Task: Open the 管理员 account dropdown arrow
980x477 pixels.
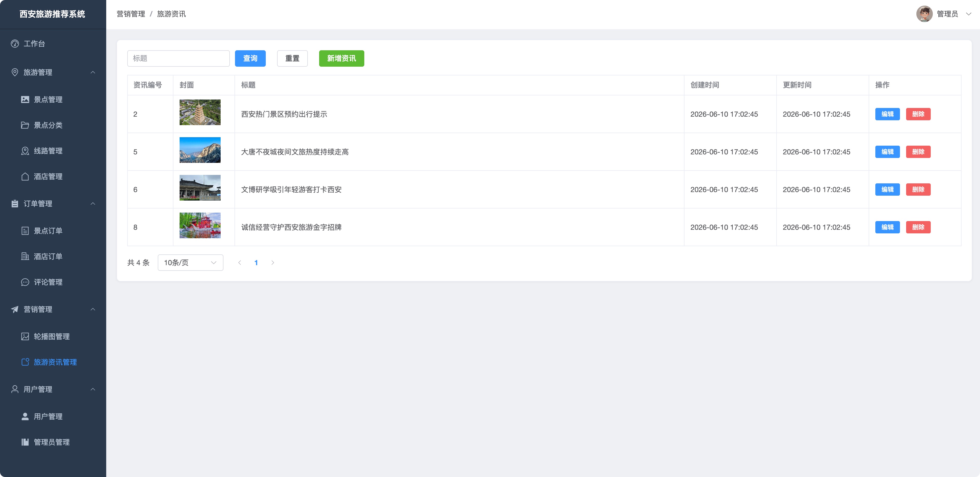Action: (x=968, y=14)
